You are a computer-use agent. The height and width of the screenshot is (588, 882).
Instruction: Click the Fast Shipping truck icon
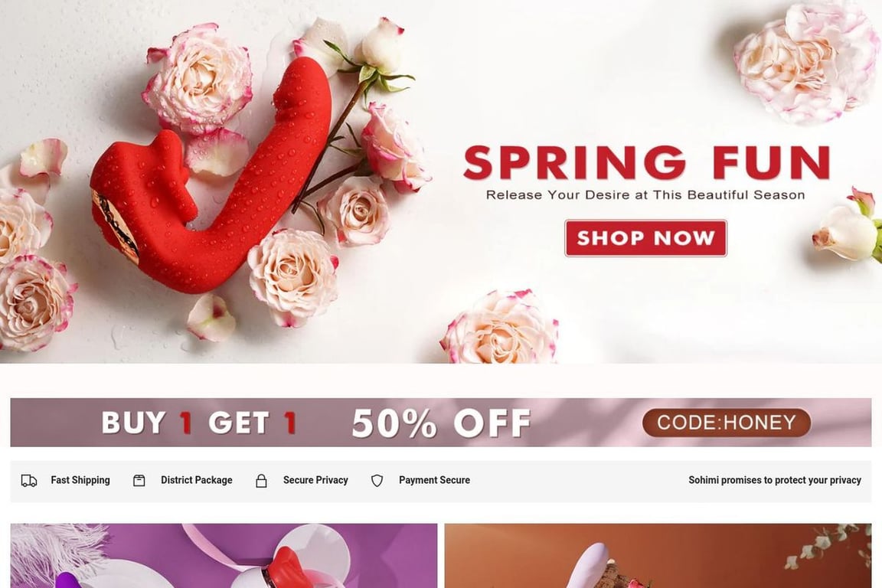pos(28,481)
